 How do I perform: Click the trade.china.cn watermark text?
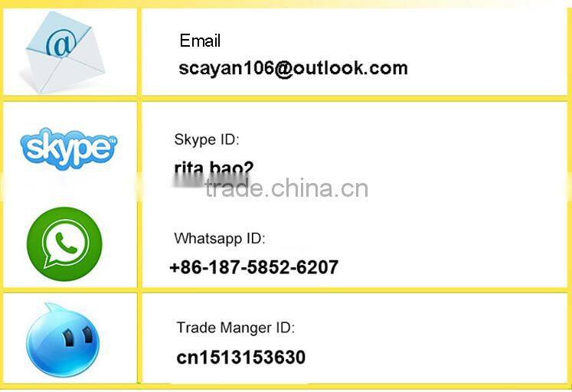pyautogui.click(x=286, y=188)
